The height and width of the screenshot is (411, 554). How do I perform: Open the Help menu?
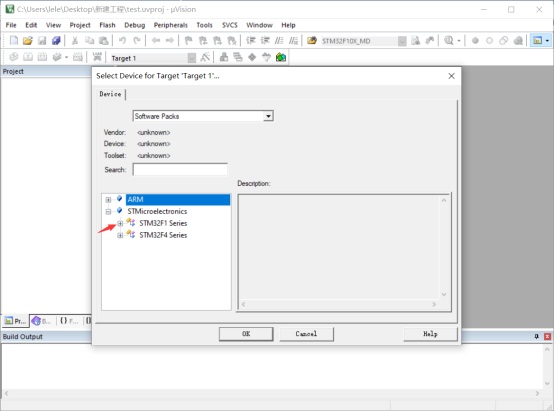point(288,25)
